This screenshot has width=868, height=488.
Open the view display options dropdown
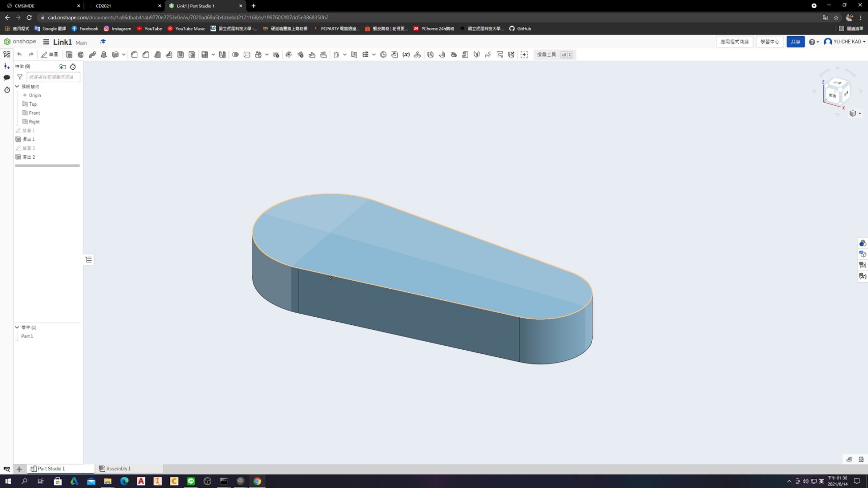pyautogui.click(x=855, y=113)
